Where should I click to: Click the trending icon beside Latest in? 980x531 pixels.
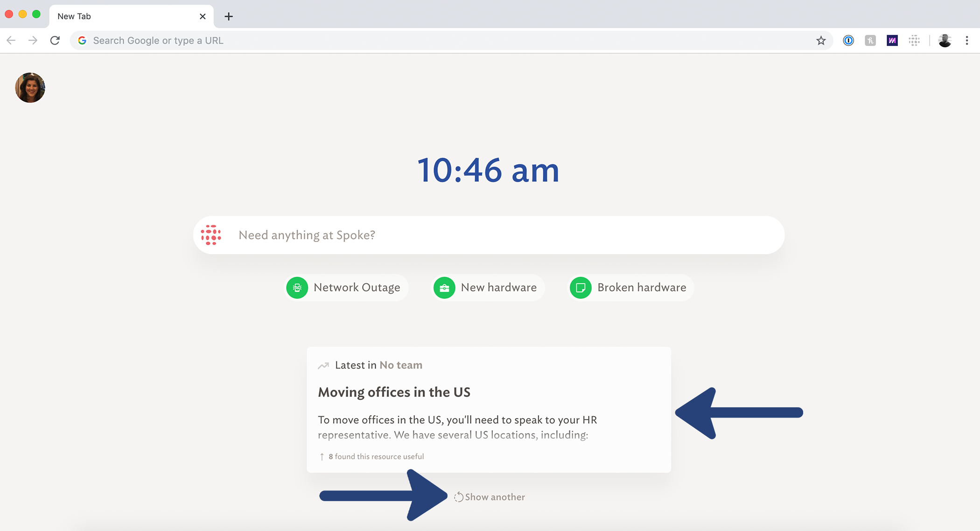tap(323, 366)
